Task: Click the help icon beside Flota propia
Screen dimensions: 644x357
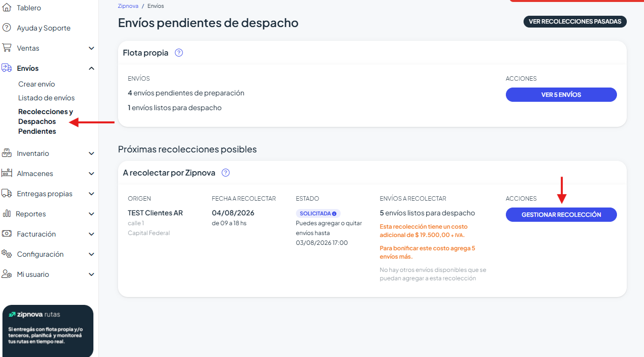Action: [179, 53]
